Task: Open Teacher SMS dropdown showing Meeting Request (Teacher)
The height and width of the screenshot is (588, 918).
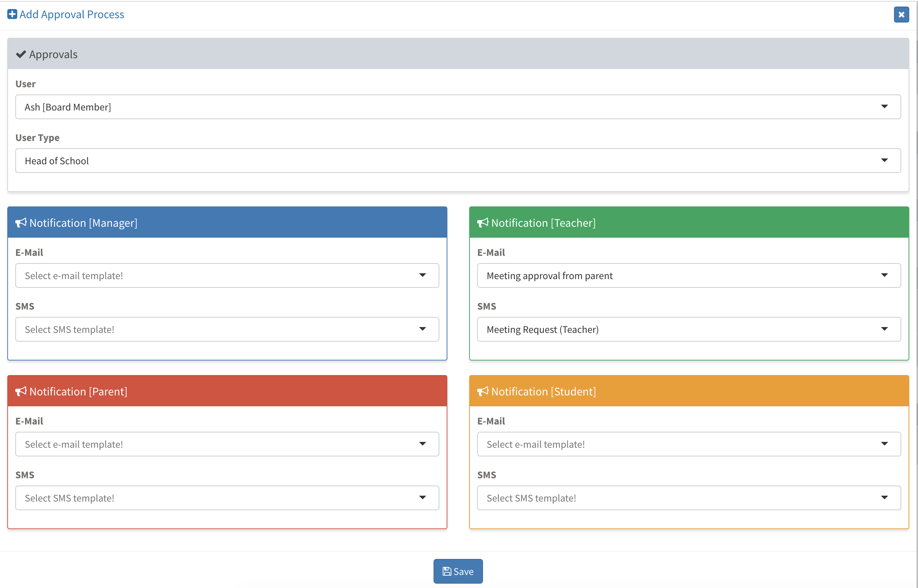Action: tap(688, 330)
